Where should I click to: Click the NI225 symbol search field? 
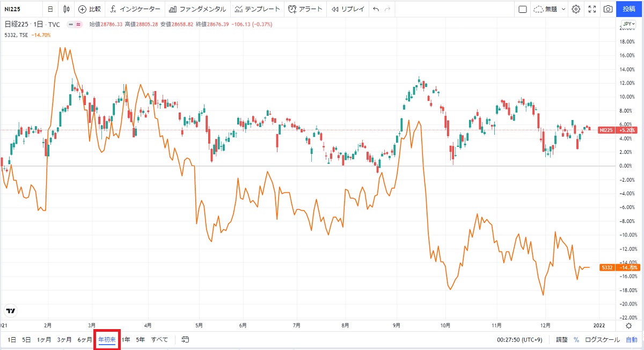tap(20, 9)
